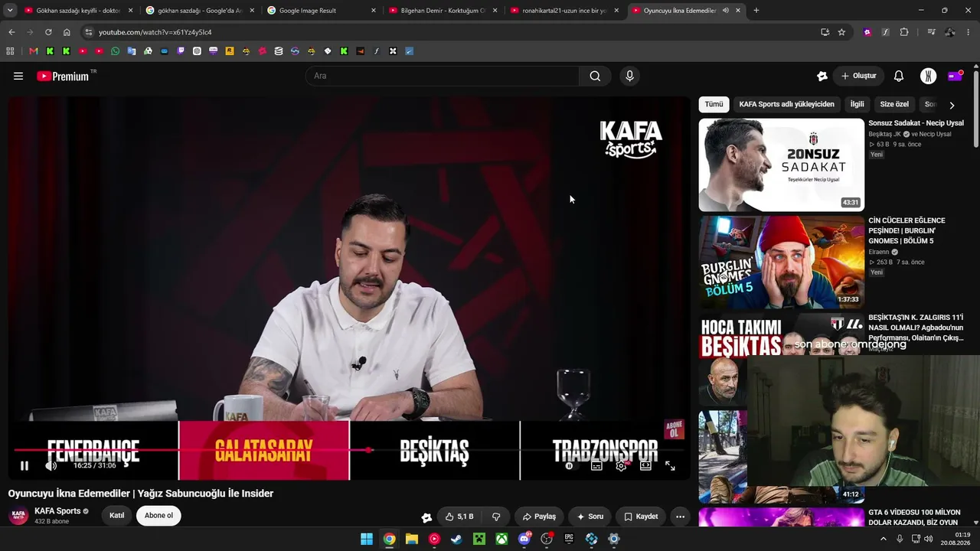Start voice search with the microphone
This screenshot has height=551, width=980.
tap(629, 76)
